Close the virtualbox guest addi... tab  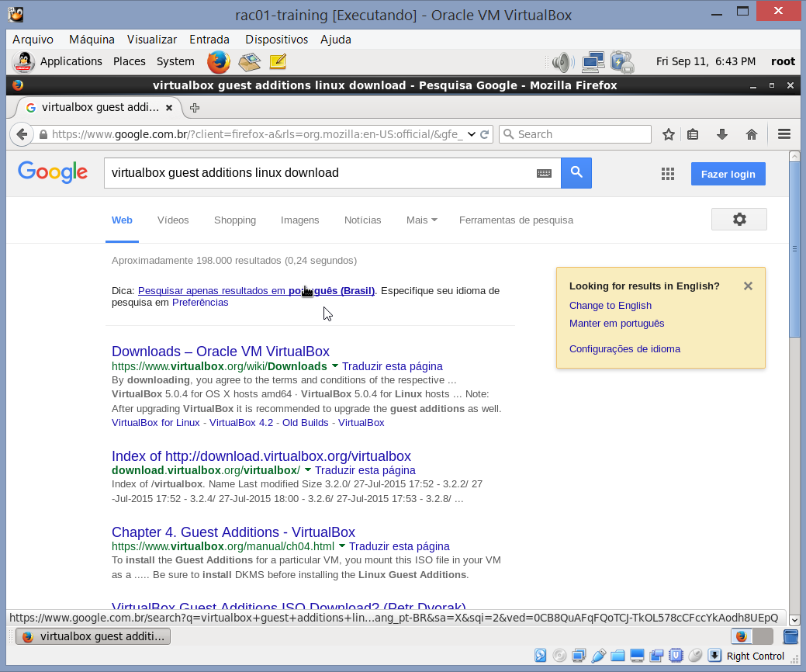[x=169, y=107]
